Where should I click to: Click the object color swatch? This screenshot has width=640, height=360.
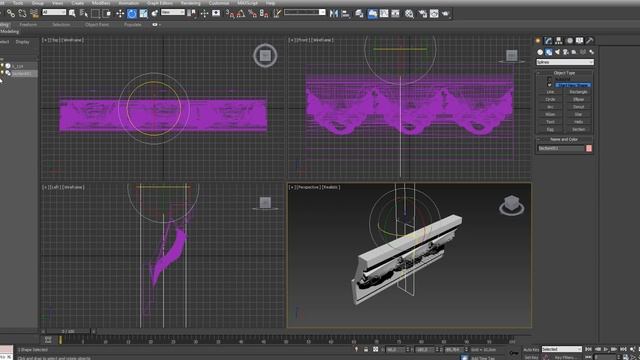click(x=589, y=149)
